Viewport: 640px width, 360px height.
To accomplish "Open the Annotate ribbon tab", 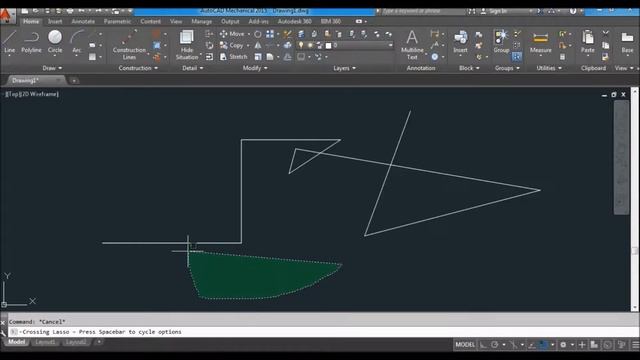I will click(x=83, y=21).
